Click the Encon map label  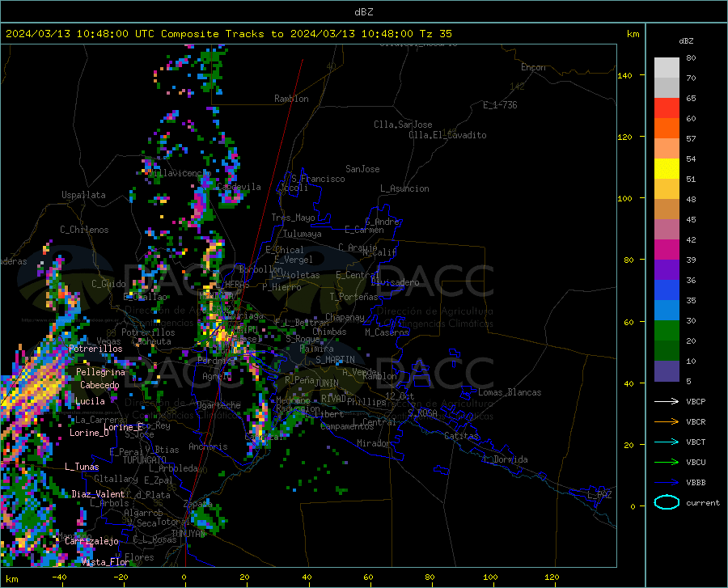(x=533, y=67)
